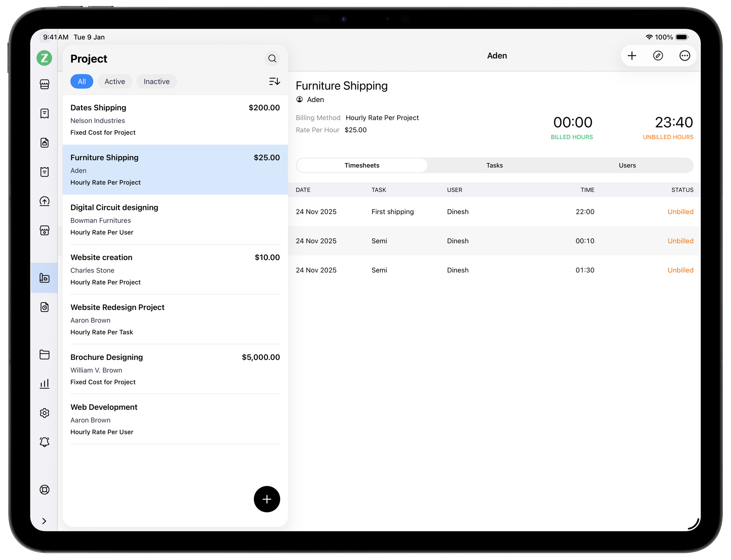
Task: Open the bell notifications icon
Action: [x=44, y=442]
